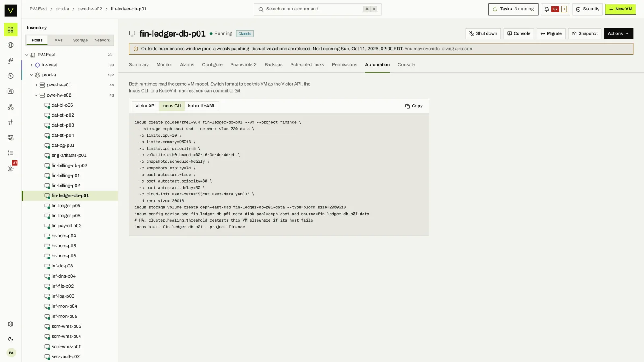
Task: Open the globe icon in sidebar
Action: coord(10,45)
